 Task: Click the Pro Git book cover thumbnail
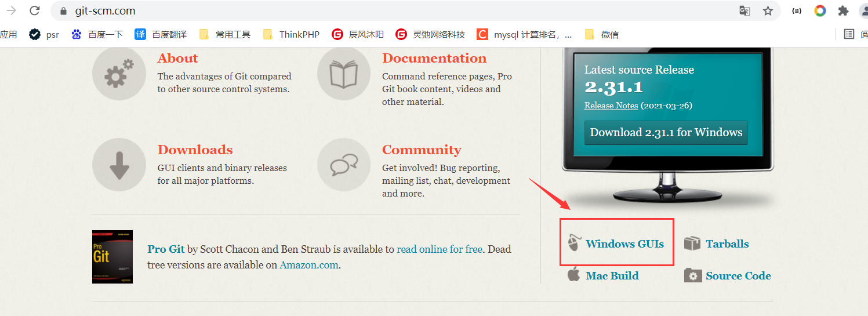(112, 257)
